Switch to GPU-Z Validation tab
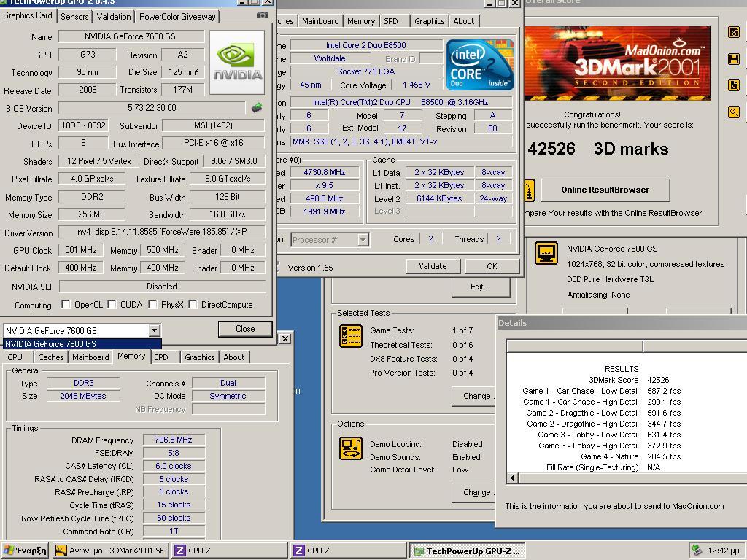The image size is (747, 560). [x=113, y=17]
